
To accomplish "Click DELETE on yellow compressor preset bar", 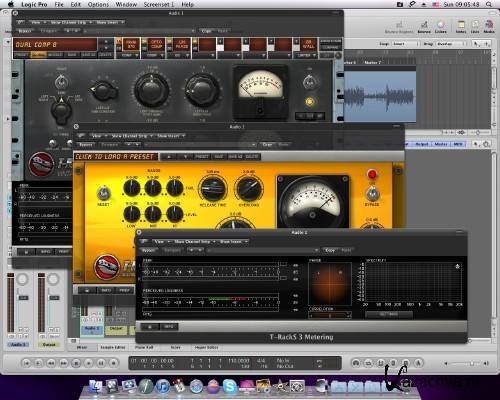I will pos(252,156).
